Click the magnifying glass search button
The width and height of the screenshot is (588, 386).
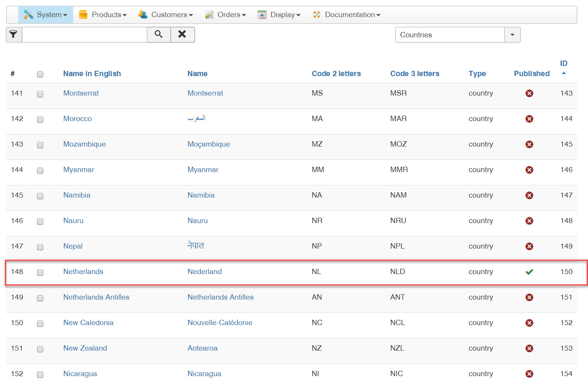[x=159, y=35]
